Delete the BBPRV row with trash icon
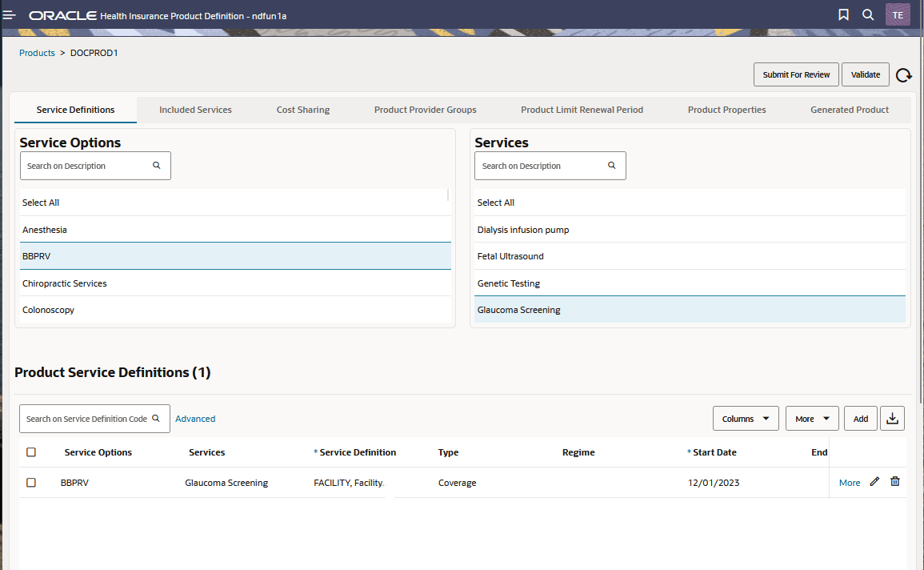The height and width of the screenshot is (570, 924). tap(894, 482)
